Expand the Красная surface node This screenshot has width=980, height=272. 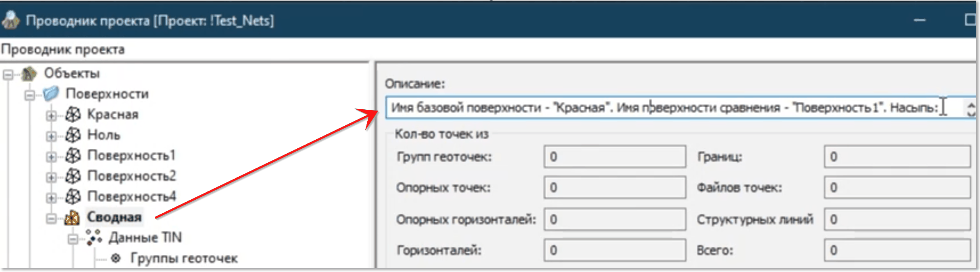pos(51,116)
